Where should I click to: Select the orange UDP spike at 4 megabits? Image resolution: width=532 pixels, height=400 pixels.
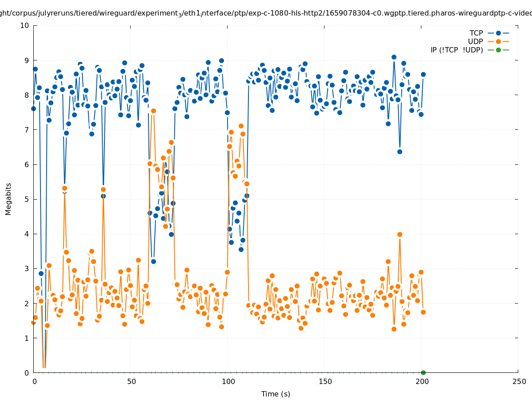400,234
